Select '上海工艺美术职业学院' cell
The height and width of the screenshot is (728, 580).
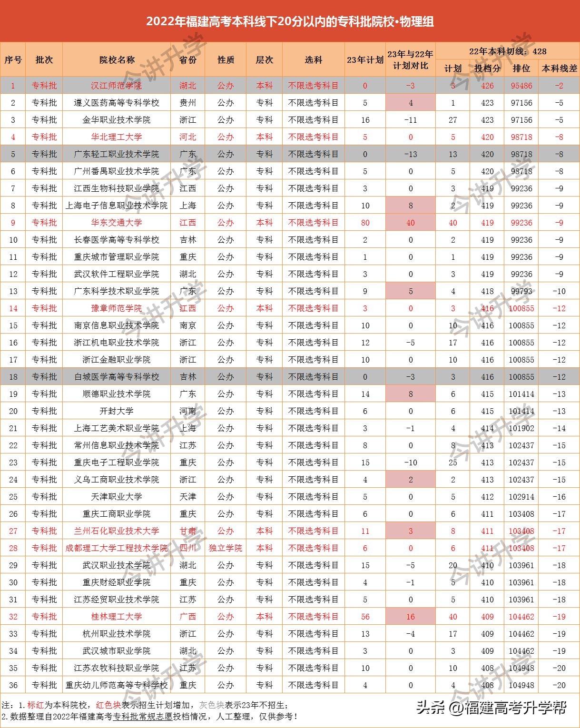[117, 428]
